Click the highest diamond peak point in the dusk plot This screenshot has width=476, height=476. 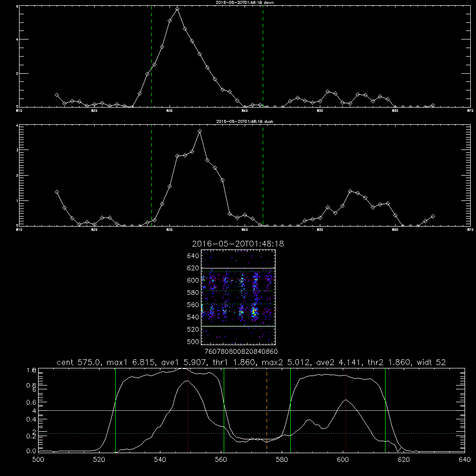pos(199,131)
